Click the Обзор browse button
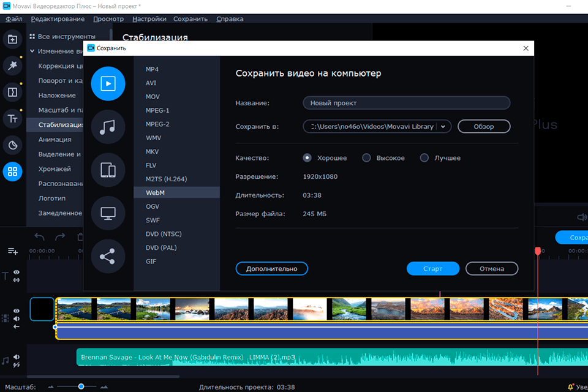 pos(484,127)
